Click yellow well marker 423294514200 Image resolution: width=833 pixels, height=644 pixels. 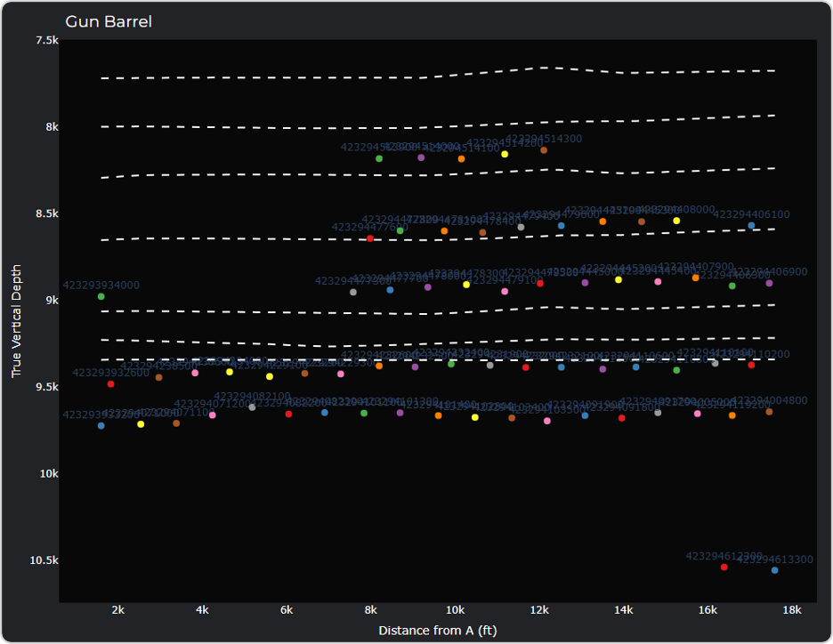coord(505,154)
